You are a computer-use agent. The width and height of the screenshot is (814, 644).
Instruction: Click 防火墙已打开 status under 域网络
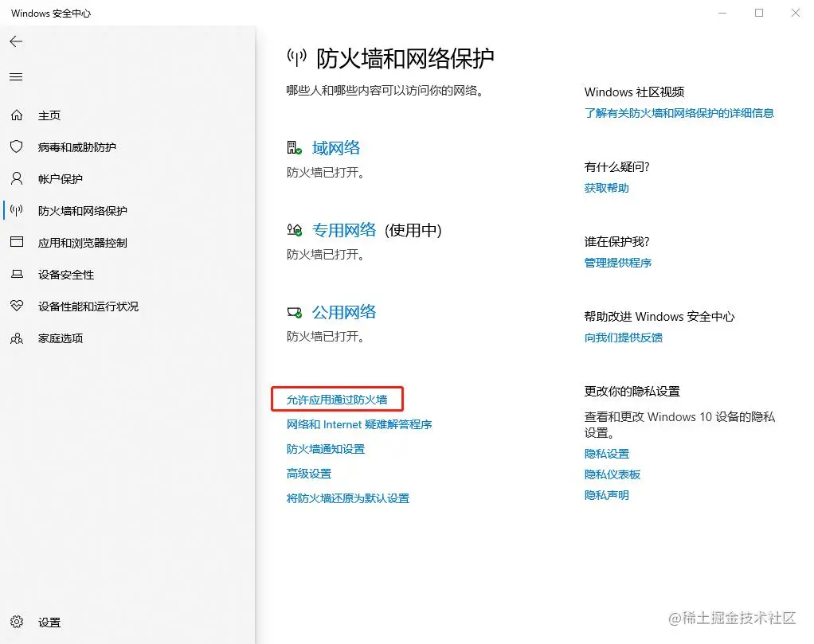326,172
